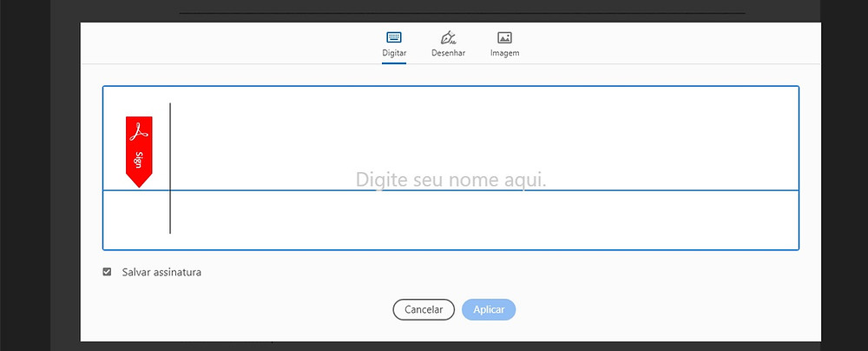Switch to the Digitar tab label

pyautogui.click(x=394, y=53)
